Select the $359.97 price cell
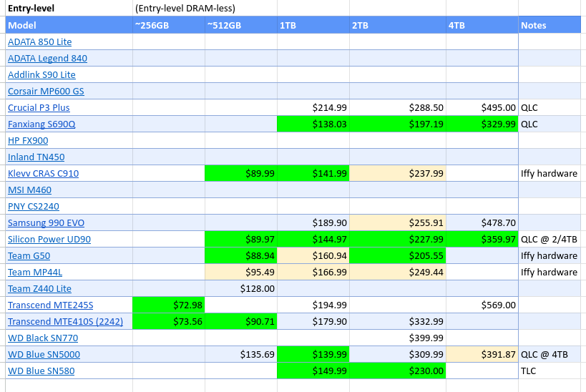The height and width of the screenshot is (392, 586). pyautogui.click(x=482, y=239)
